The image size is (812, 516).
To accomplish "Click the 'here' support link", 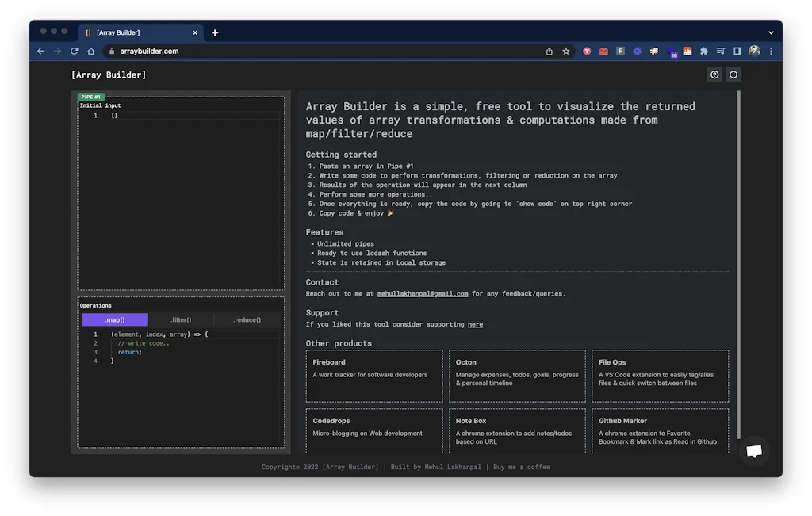I will 476,324.
